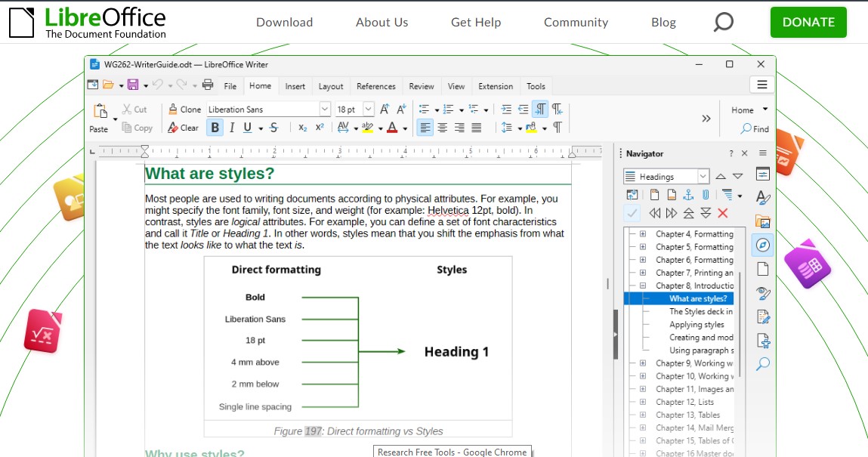
Task: Toggle left-to-right text direction
Action: 540,110
